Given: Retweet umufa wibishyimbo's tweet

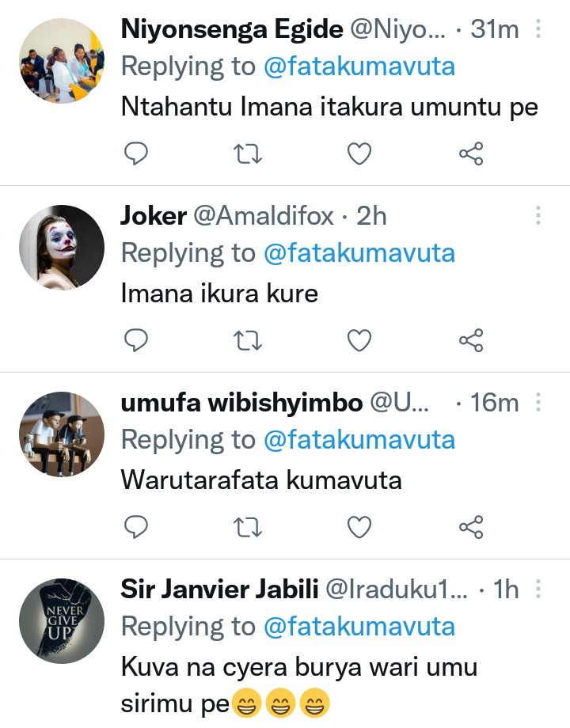Looking at the screenshot, I should coord(249,526).
